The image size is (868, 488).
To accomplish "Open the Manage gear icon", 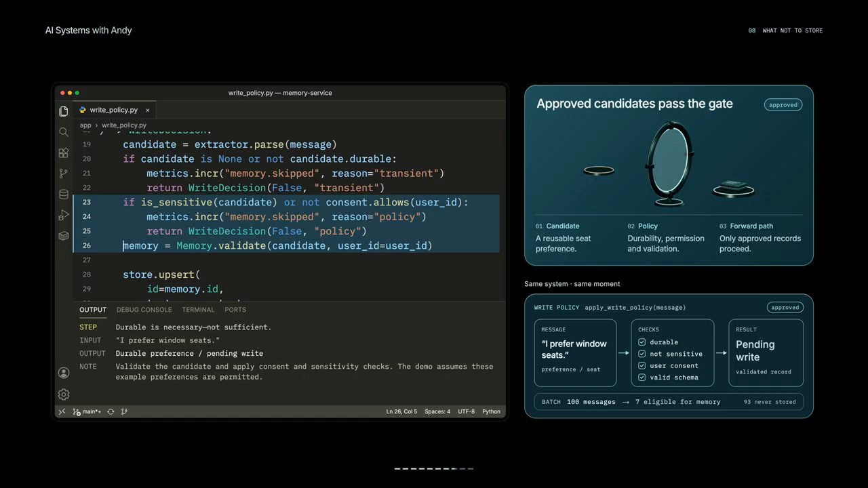I will click(x=64, y=394).
